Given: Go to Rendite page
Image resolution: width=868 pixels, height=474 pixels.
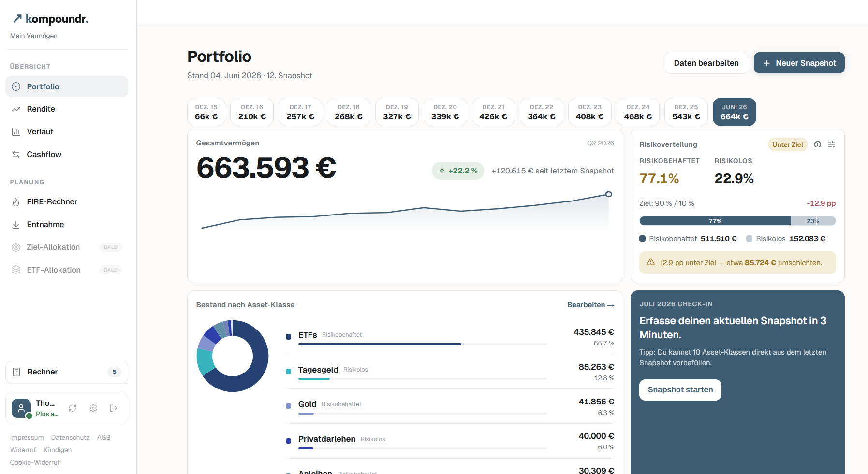Looking at the screenshot, I should pyautogui.click(x=67, y=109).
